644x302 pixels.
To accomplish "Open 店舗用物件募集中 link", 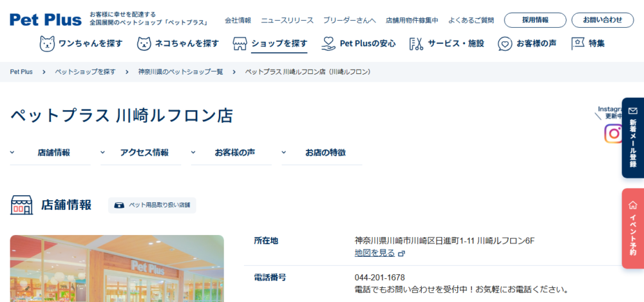I will pyautogui.click(x=412, y=20).
